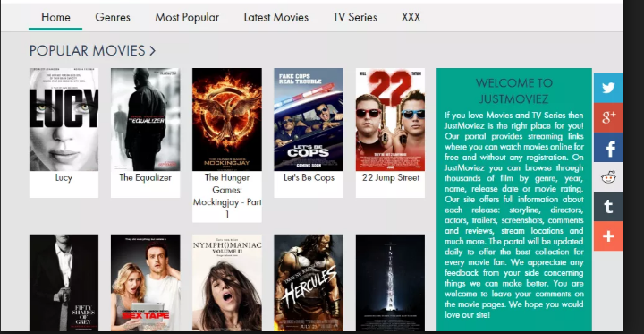Viewport: 644px width, 334px height.
Task: Open the 22 Jump Street poster
Action: tap(390, 119)
